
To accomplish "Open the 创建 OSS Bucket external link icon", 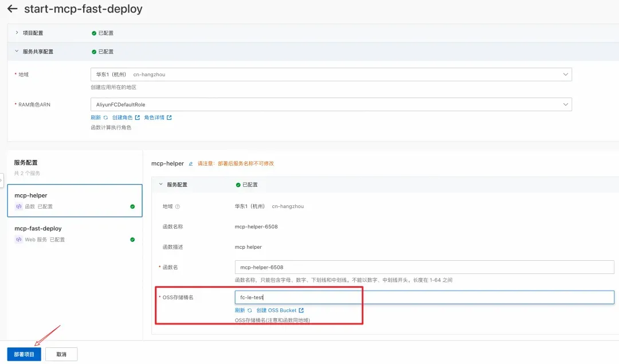I will point(301,310).
